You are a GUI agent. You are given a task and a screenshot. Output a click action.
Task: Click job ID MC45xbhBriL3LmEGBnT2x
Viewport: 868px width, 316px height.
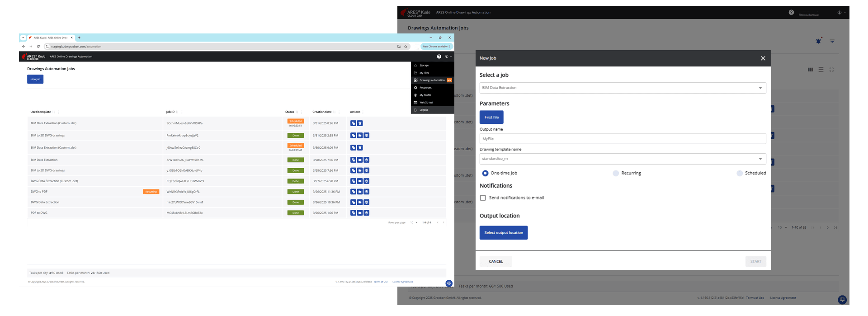(184, 213)
